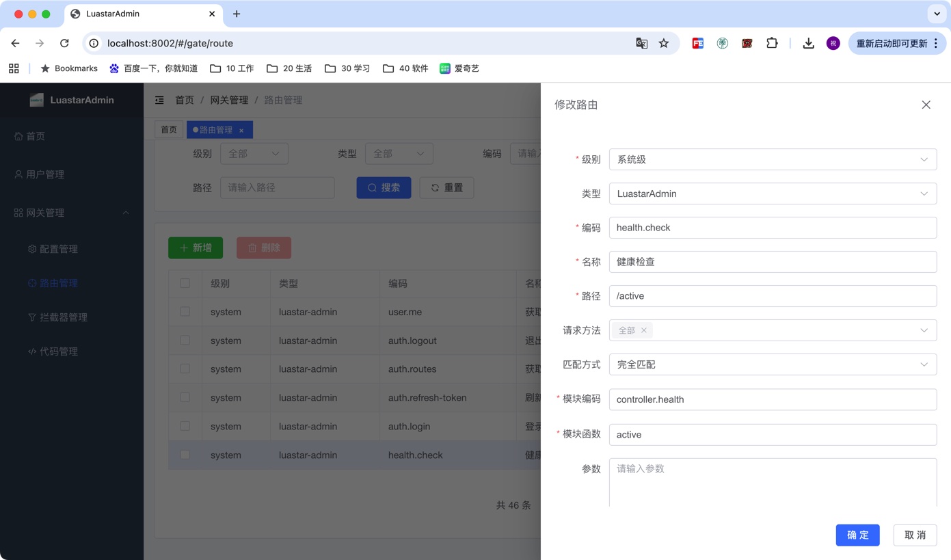Open the browser downloads icon
951x560 pixels.
[x=808, y=43]
